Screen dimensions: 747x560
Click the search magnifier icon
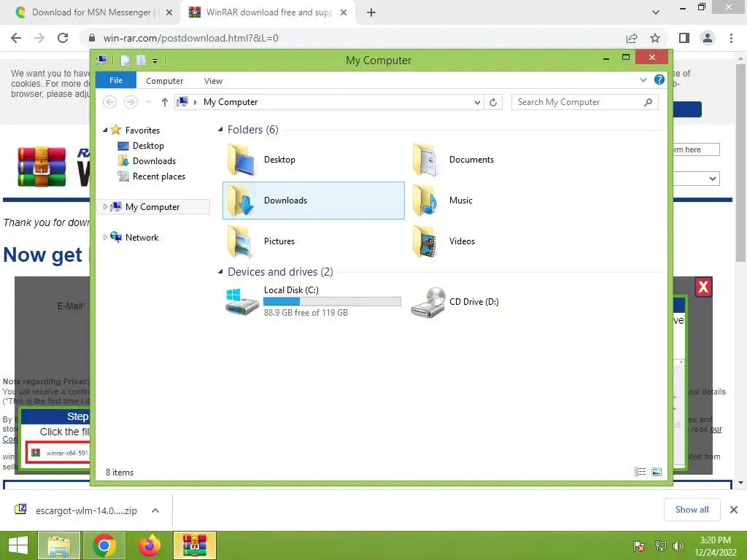point(648,102)
